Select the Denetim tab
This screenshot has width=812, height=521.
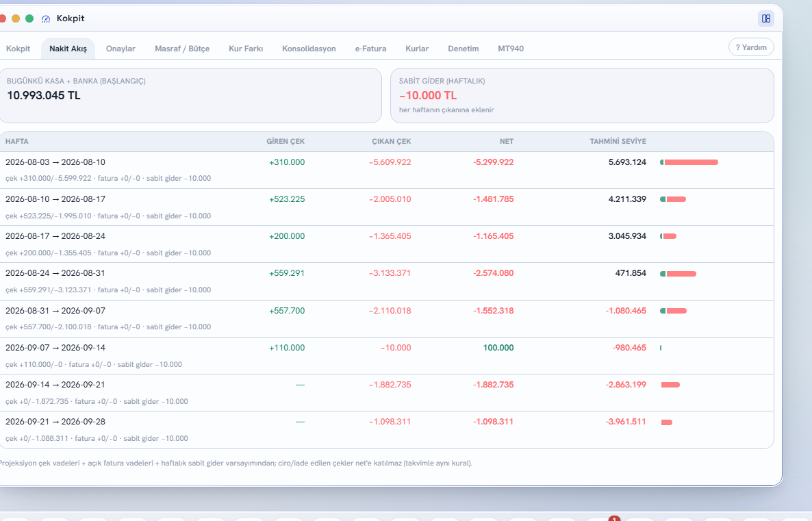(464, 49)
